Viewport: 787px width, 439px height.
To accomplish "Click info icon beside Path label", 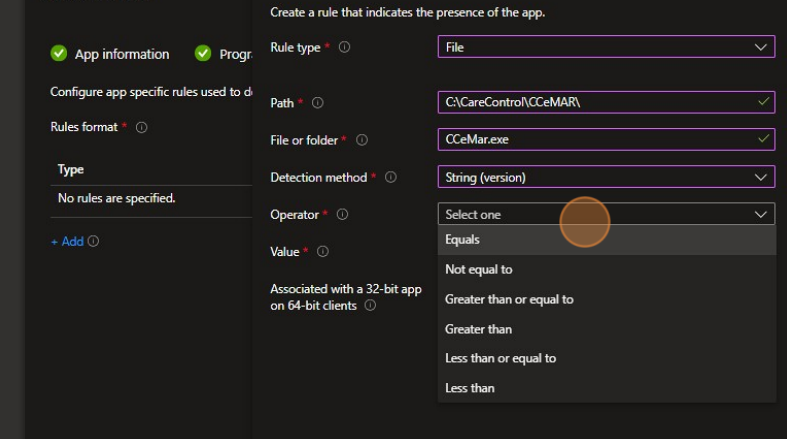I will coord(319,103).
